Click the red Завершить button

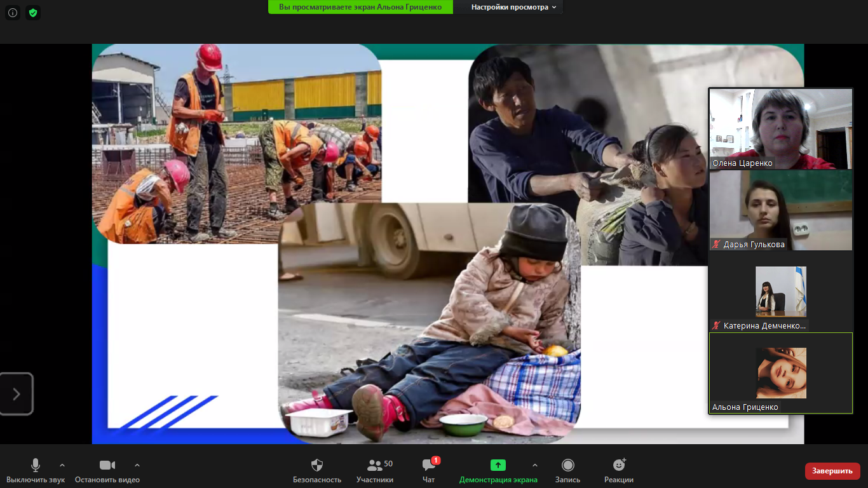coord(832,471)
